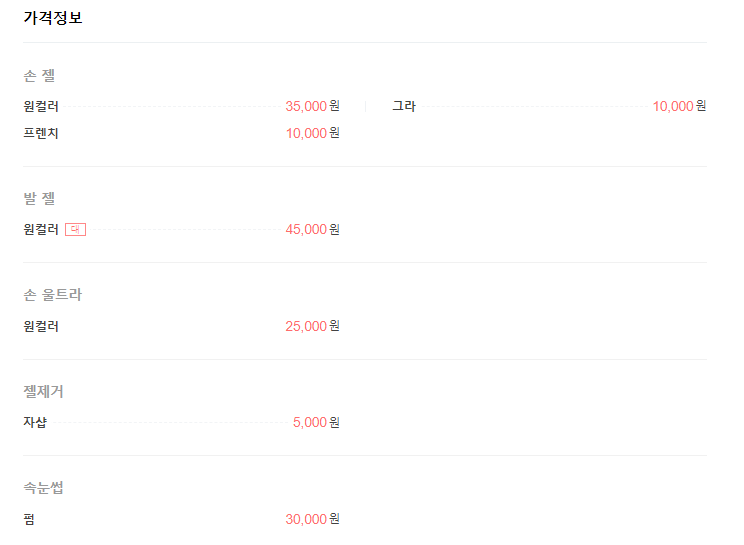Screen dimensions: 744x545
Task: Select the 젤제거 section title
Action: click(43, 391)
